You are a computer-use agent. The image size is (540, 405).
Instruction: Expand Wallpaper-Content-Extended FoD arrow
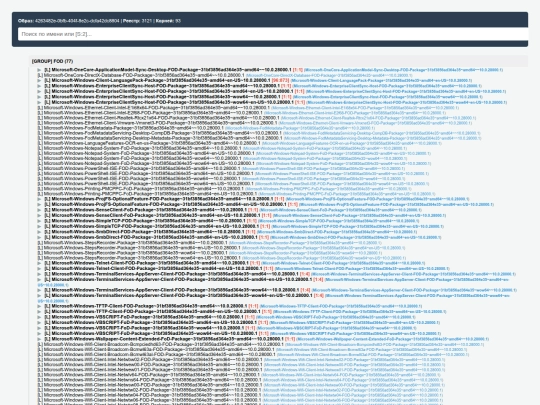pyautogui.click(x=39, y=339)
